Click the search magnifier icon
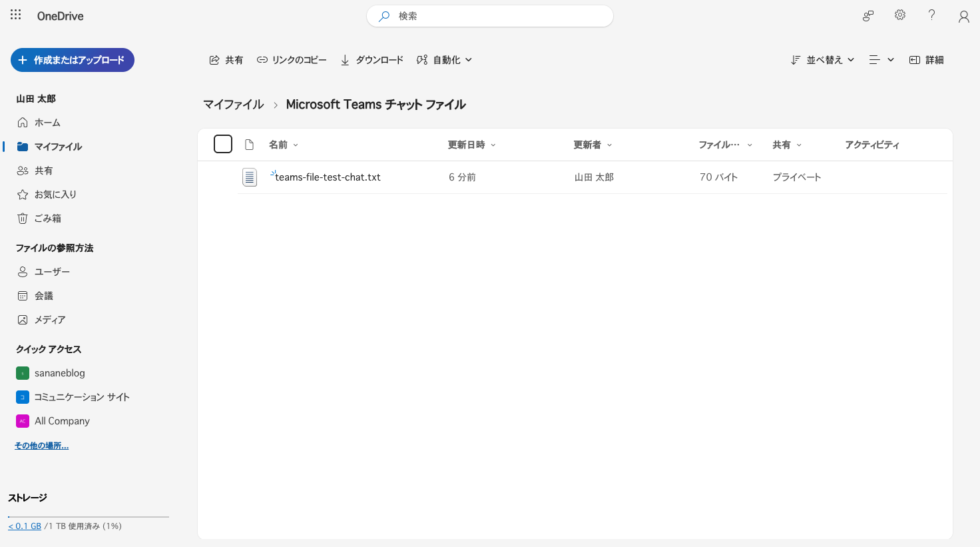The height and width of the screenshot is (547, 980). tap(384, 16)
